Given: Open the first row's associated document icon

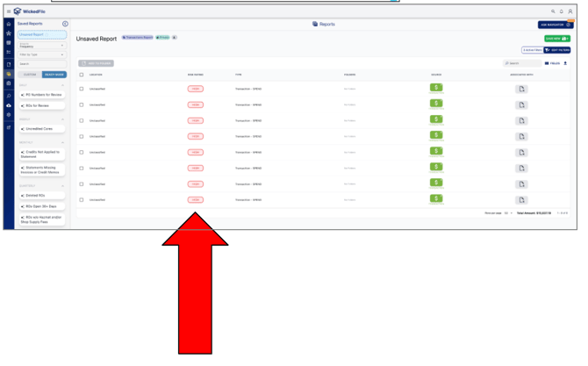Looking at the screenshot, I should click(521, 89).
